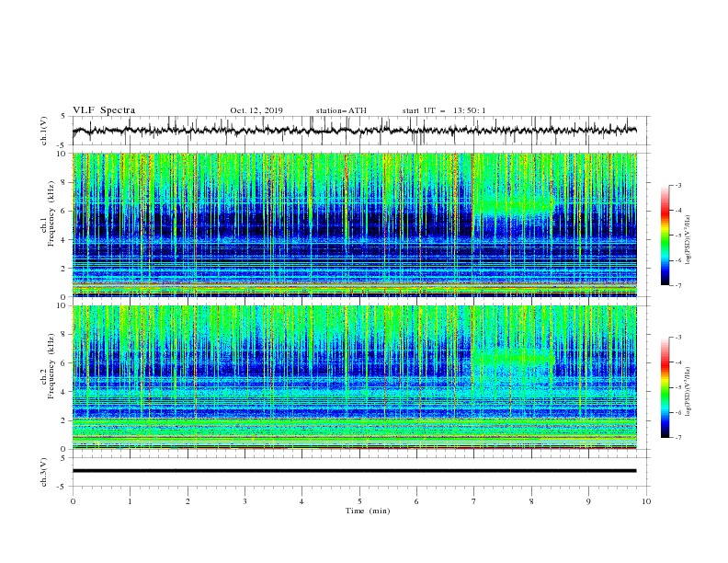Click the "-3" label on ch.1 colorbar

click(677, 186)
